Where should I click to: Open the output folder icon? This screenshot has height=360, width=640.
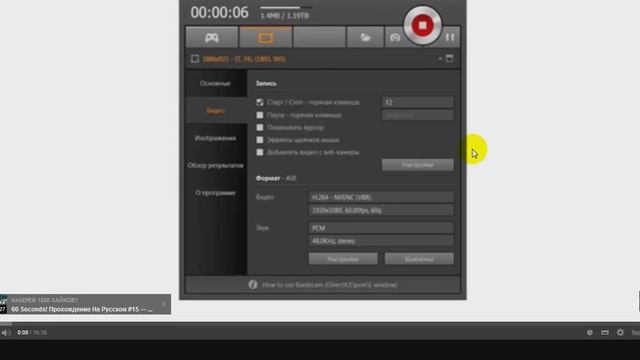[x=365, y=38]
